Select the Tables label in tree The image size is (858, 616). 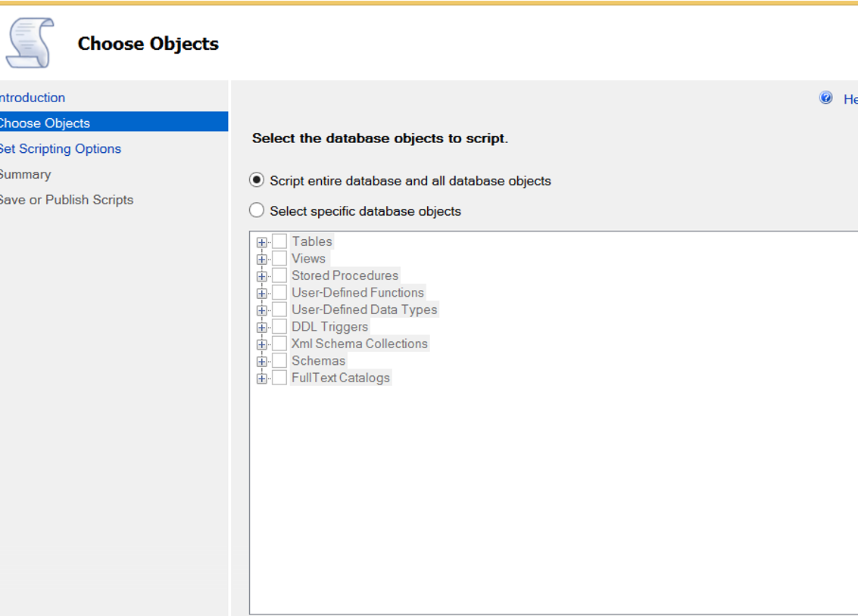coord(312,241)
